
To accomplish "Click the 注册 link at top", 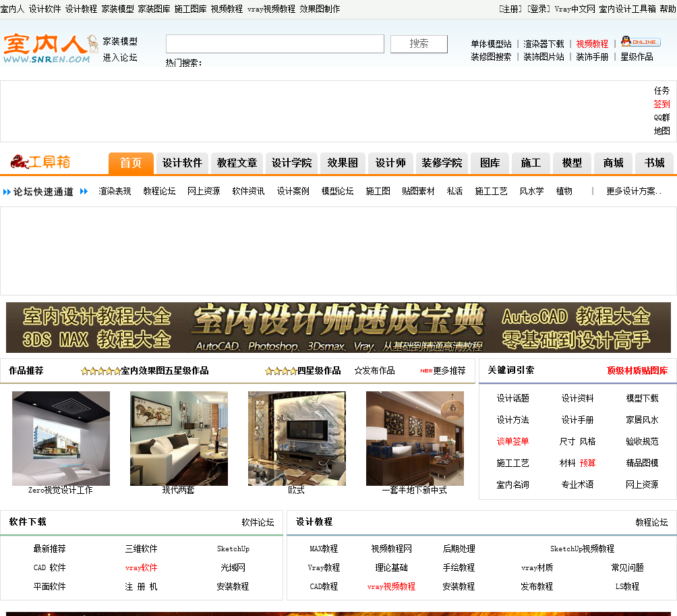I will (x=510, y=9).
